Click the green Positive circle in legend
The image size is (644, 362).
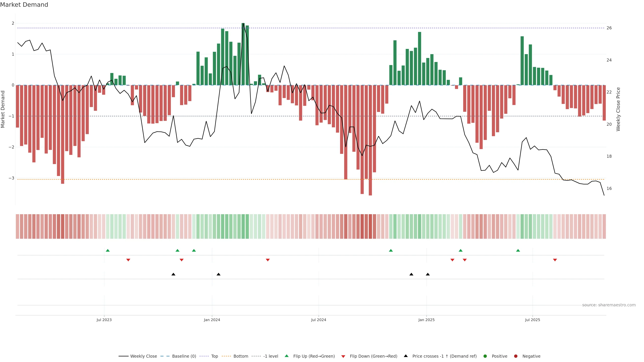click(485, 356)
